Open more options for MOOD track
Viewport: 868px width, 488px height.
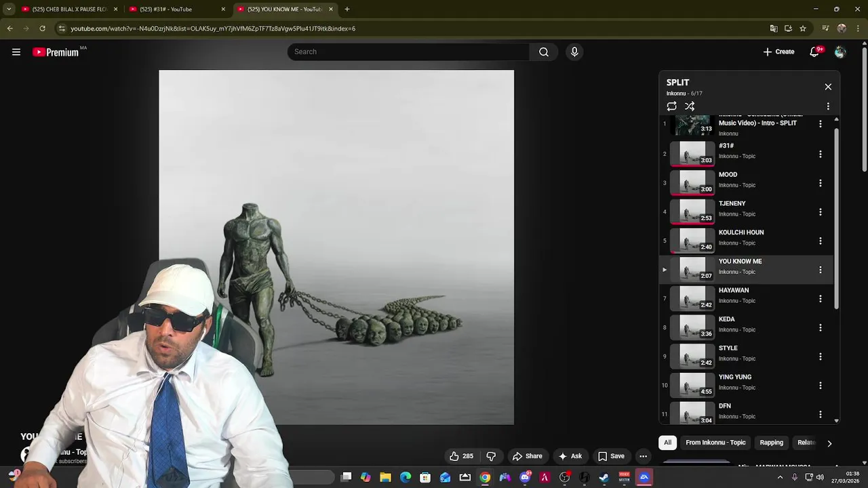click(820, 183)
